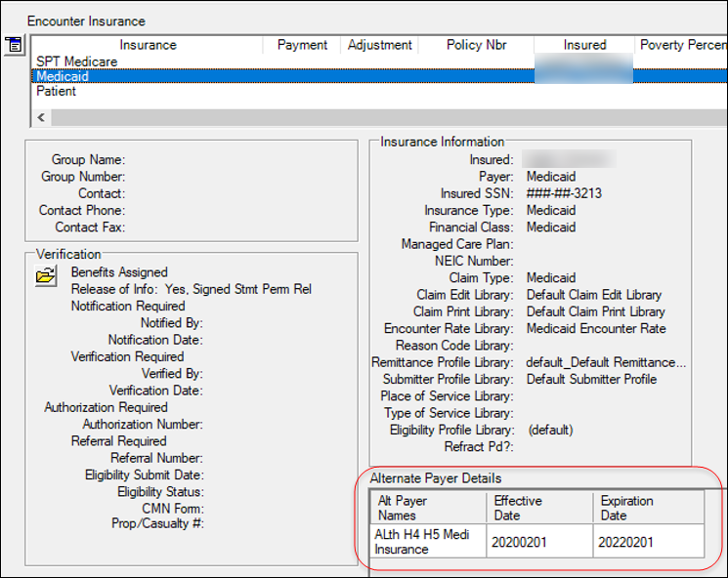Click the Adjustment column header
This screenshot has height=578, width=728.
click(x=379, y=45)
